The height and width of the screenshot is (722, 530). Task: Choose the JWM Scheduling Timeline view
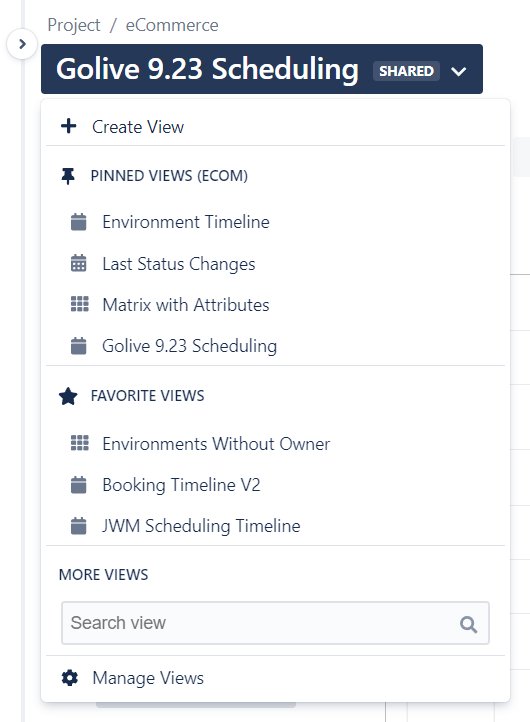[201, 526]
